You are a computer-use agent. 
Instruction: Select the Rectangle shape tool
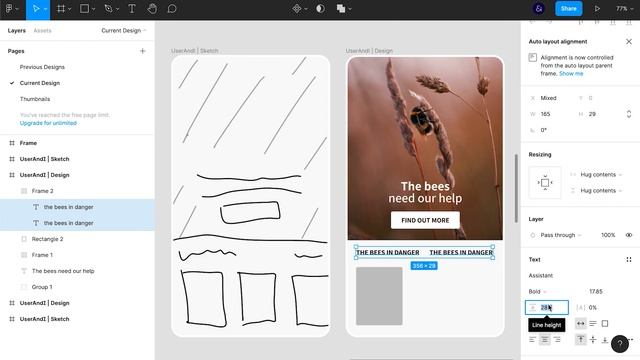coord(84,9)
